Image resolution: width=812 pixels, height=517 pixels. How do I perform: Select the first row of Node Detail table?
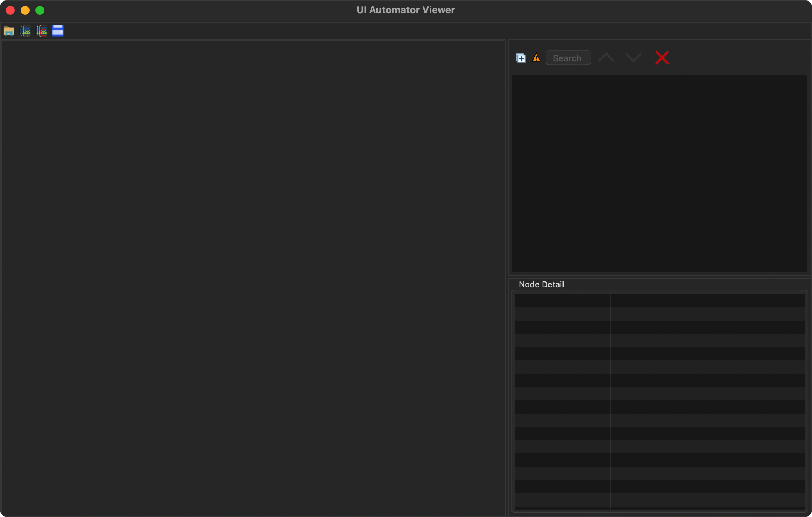pyautogui.click(x=659, y=301)
